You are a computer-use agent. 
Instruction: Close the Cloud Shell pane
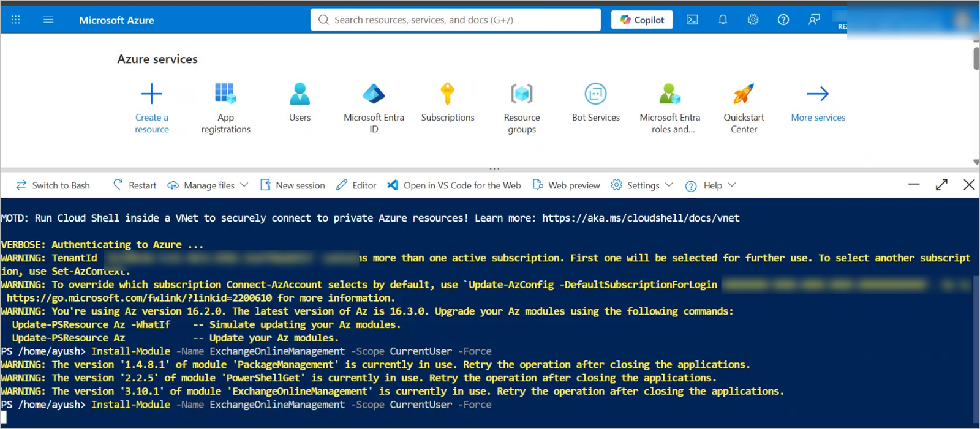point(969,184)
